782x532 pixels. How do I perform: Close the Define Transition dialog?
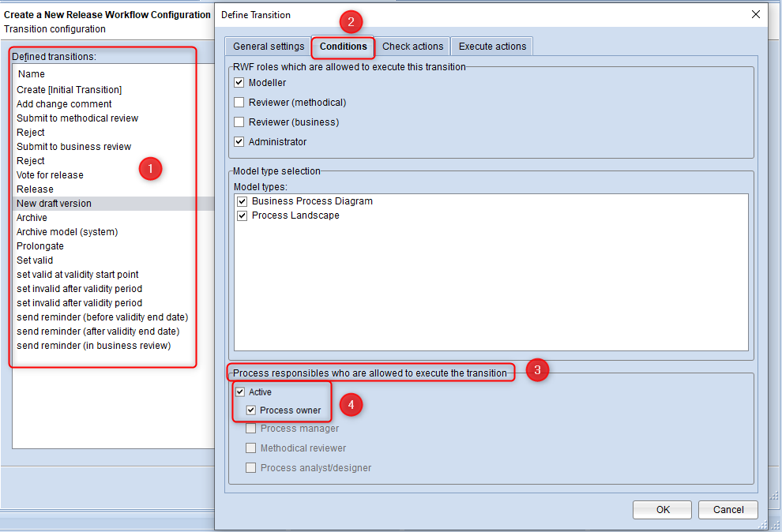[756, 14]
